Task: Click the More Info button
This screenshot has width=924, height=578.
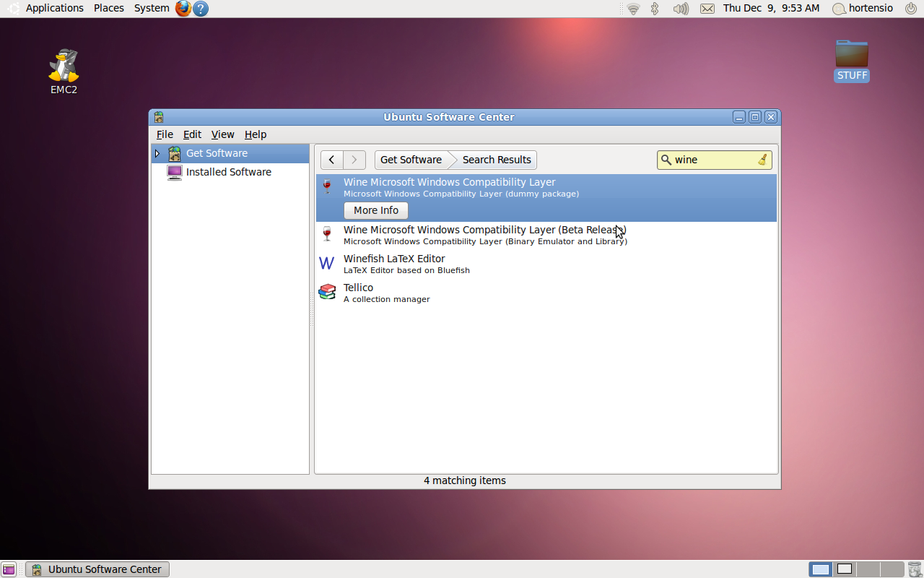Action: (376, 210)
